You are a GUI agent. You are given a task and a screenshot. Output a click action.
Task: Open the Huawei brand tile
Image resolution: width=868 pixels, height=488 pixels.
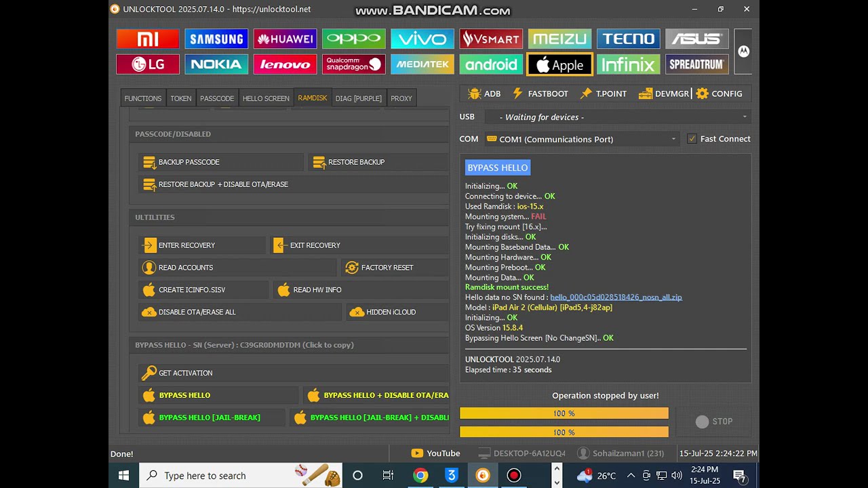(285, 39)
